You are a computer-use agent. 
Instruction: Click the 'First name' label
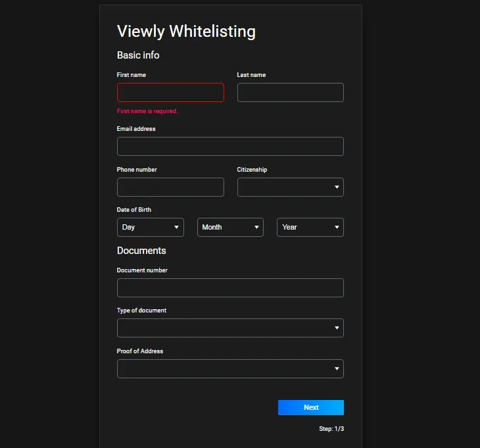[131, 75]
